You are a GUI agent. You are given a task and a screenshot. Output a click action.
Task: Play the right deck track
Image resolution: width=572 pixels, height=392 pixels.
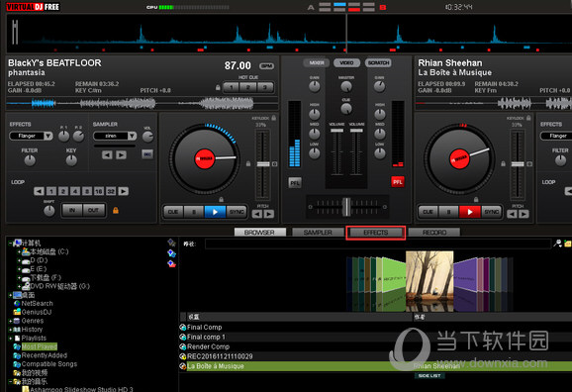pyautogui.click(x=469, y=212)
